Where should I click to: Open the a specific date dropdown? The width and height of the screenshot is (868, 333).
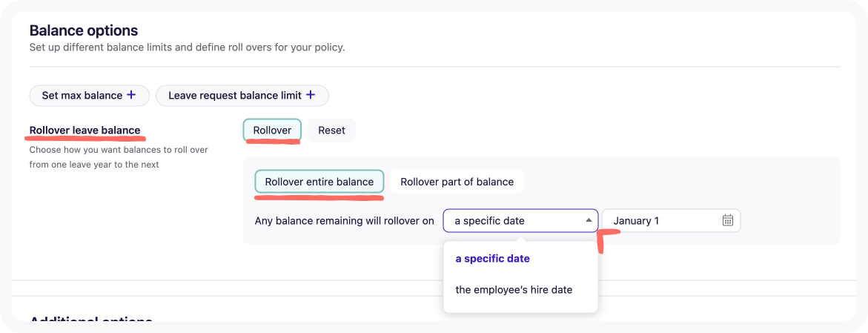(x=520, y=220)
